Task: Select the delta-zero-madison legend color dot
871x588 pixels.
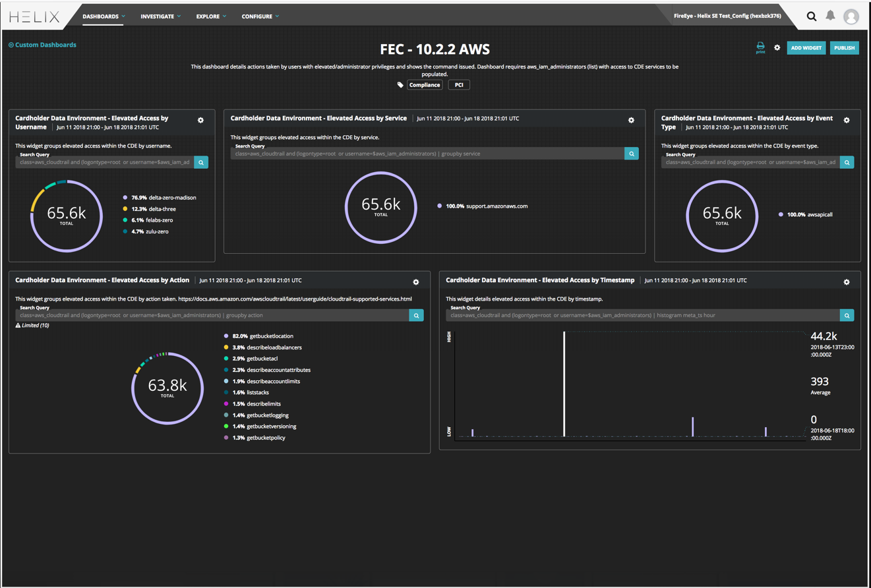Action: 125,197
